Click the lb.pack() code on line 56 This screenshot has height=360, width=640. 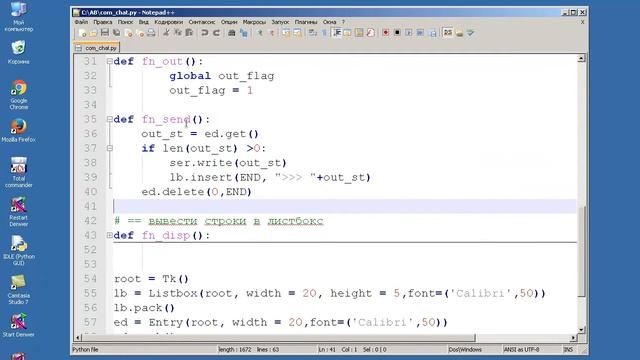(144, 308)
